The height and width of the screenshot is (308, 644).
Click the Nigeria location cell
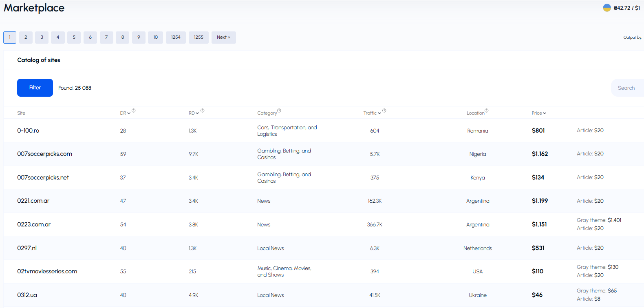(478, 154)
